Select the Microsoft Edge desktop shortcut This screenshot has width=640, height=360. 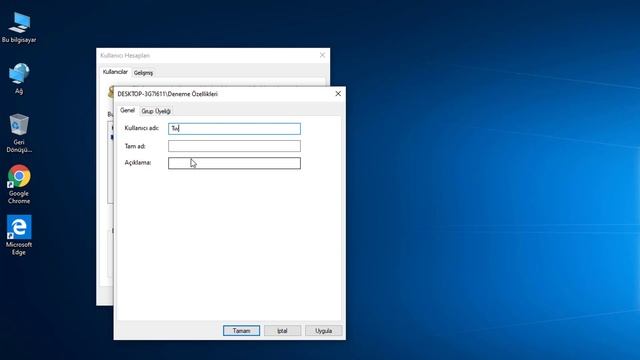coord(19,235)
